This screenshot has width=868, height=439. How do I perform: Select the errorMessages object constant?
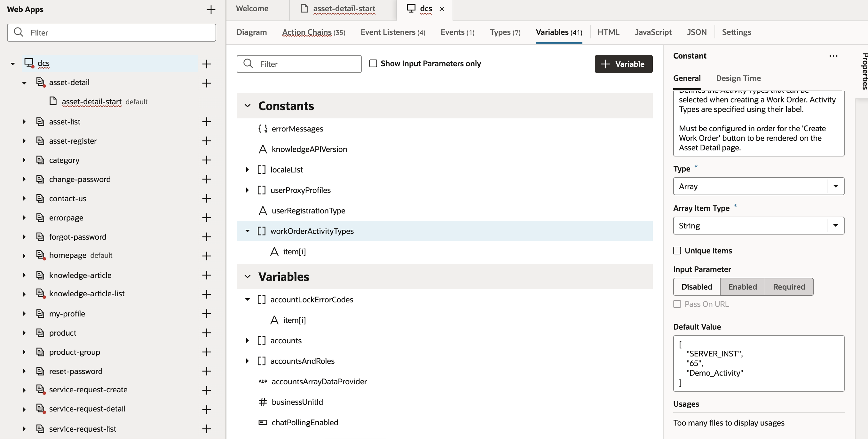tap(297, 128)
